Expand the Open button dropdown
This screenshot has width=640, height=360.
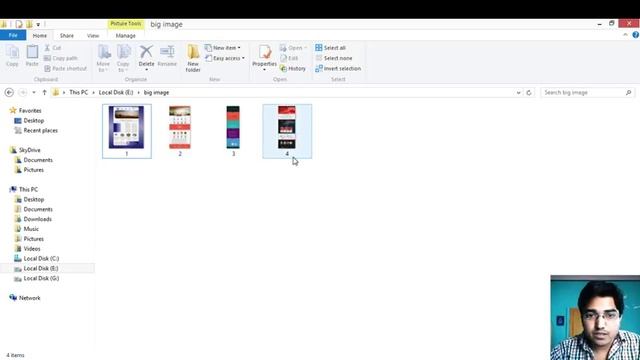coord(305,48)
